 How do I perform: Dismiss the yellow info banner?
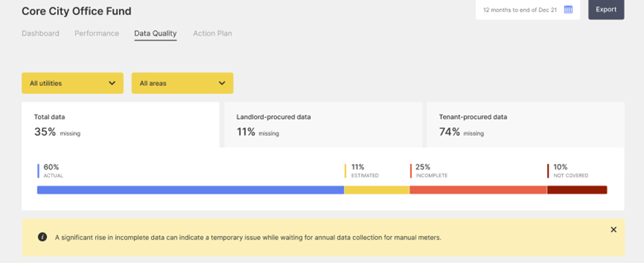[613, 230]
